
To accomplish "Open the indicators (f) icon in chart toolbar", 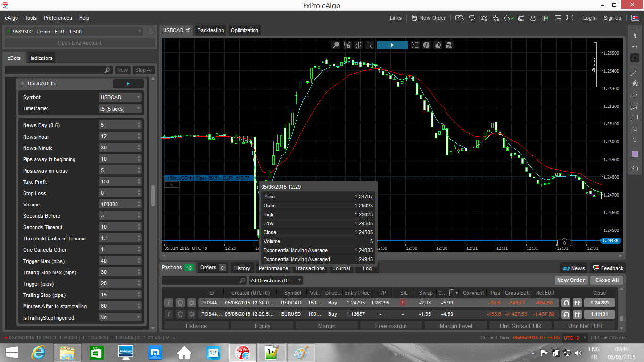I will [x=426, y=45].
